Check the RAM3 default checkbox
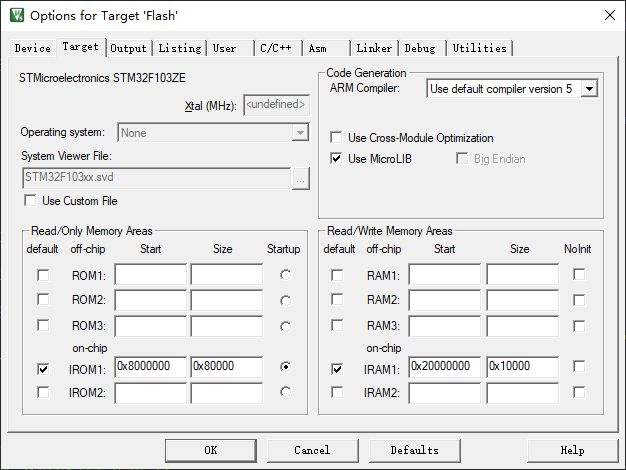This screenshot has width=626, height=470. (x=337, y=325)
